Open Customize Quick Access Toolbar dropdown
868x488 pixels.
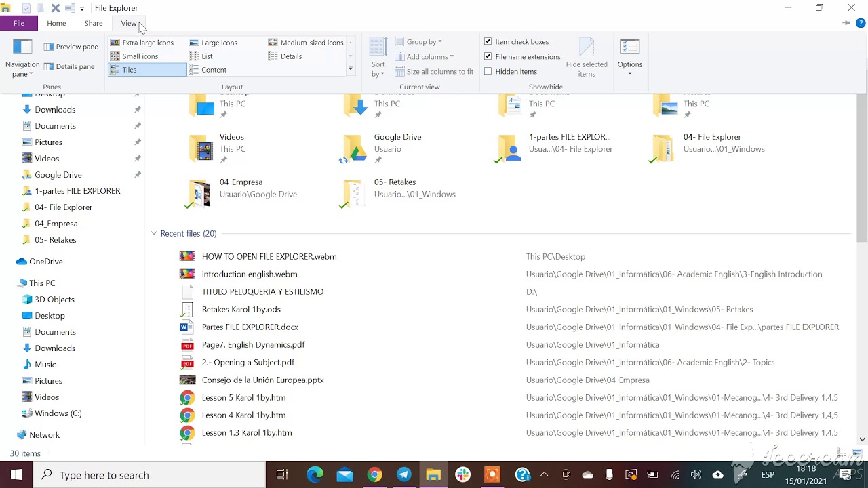pos(82,9)
